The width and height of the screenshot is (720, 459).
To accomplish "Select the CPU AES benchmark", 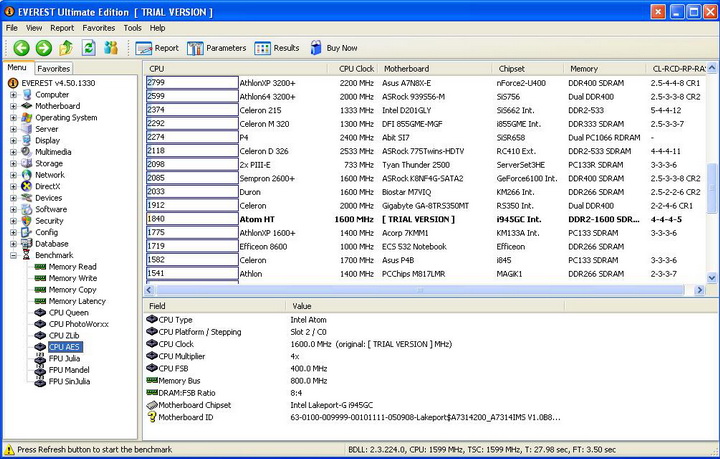I will point(64,347).
